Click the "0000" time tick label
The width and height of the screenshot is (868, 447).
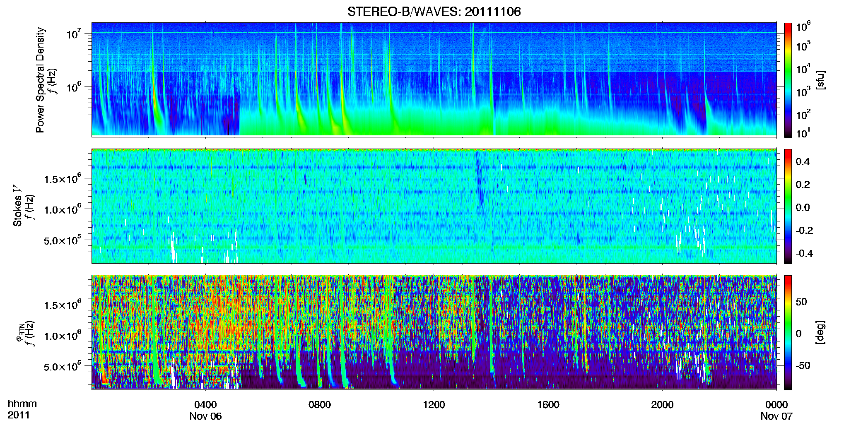[776, 405]
